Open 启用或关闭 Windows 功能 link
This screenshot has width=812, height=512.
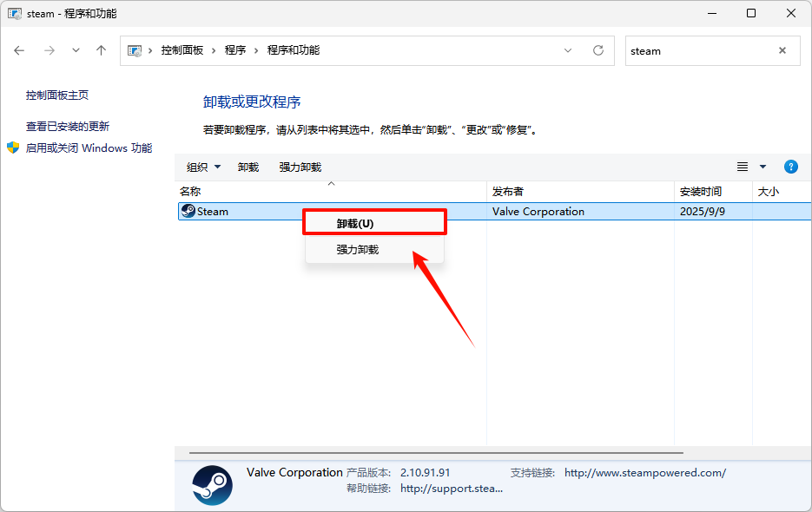pyautogui.click(x=89, y=148)
